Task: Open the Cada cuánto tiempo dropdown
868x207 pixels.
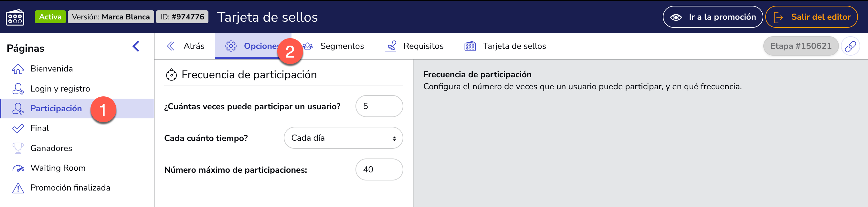Action: tap(344, 138)
